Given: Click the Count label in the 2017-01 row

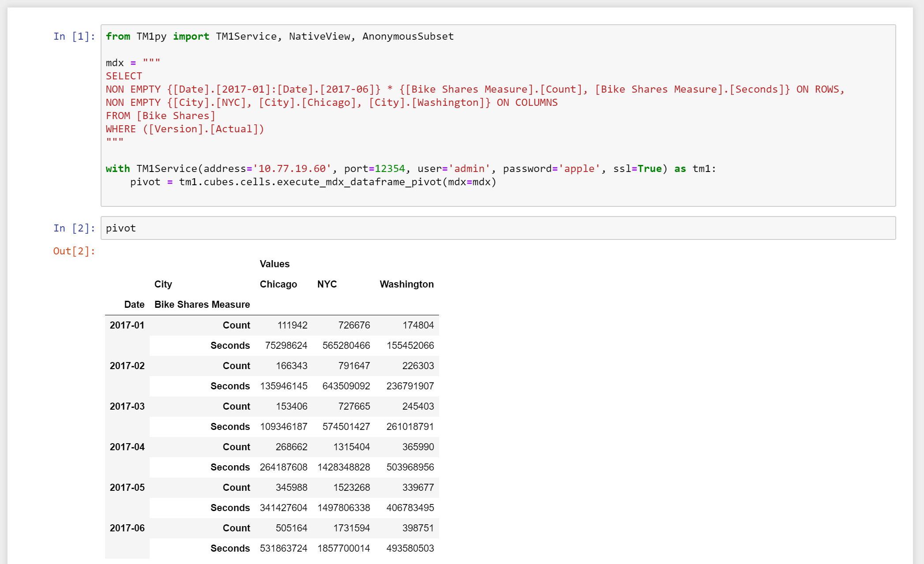Looking at the screenshot, I should pyautogui.click(x=236, y=325).
